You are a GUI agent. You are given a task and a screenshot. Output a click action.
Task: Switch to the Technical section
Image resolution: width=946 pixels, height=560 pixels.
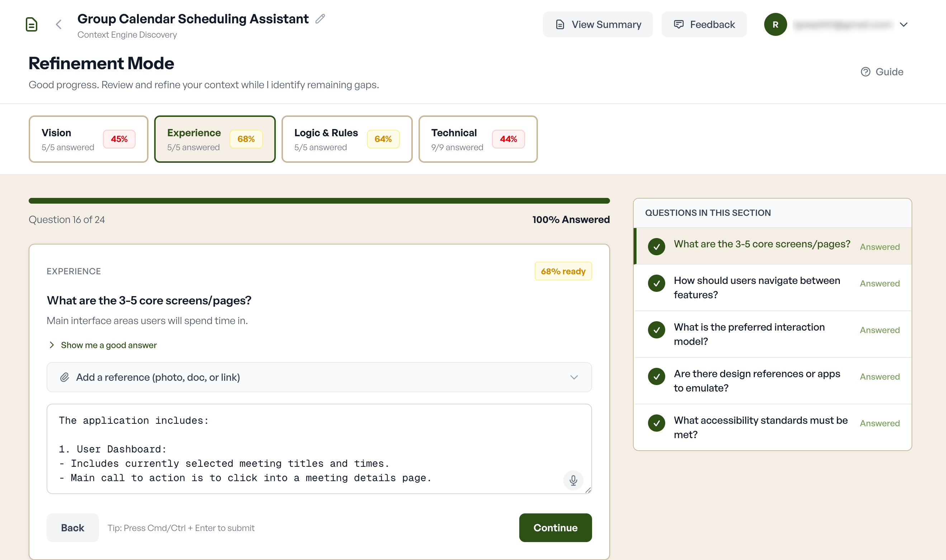(477, 139)
